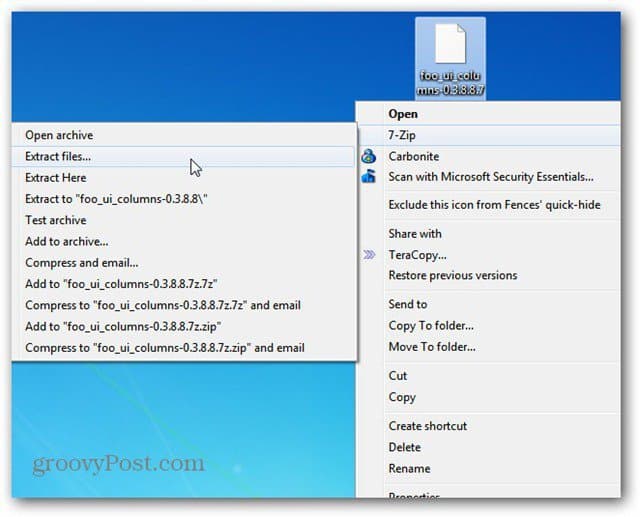640x517 pixels.
Task: Choose Extract Here
Action: (184, 178)
